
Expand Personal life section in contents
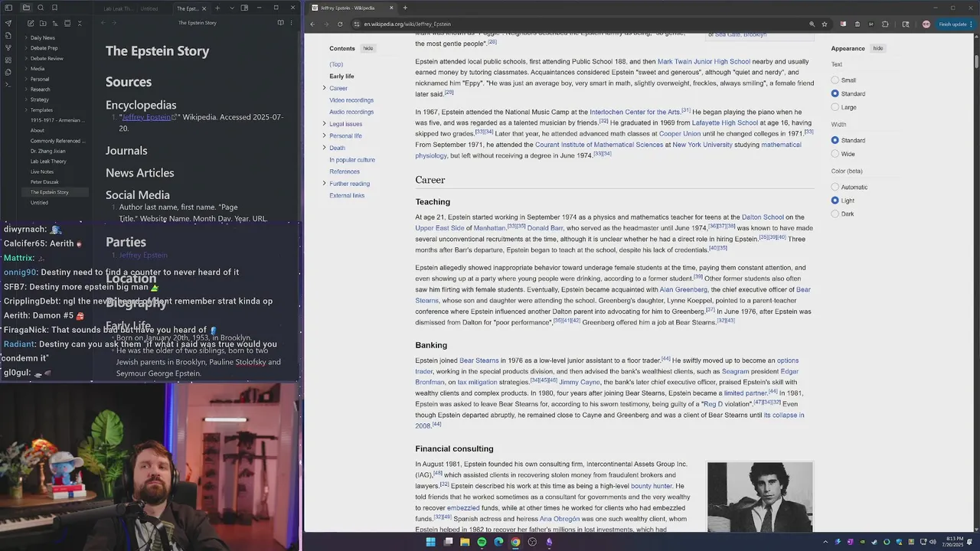pyautogui.click(x=324, y=135)
